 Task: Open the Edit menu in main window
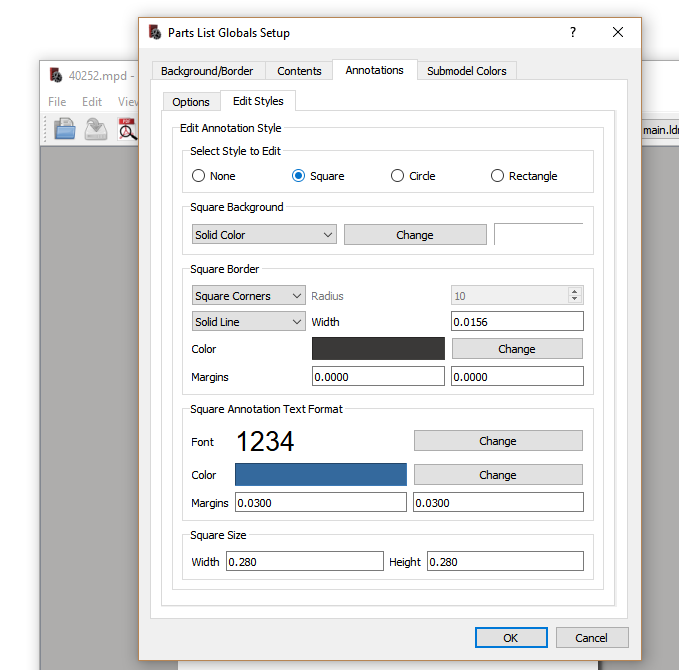92,102
